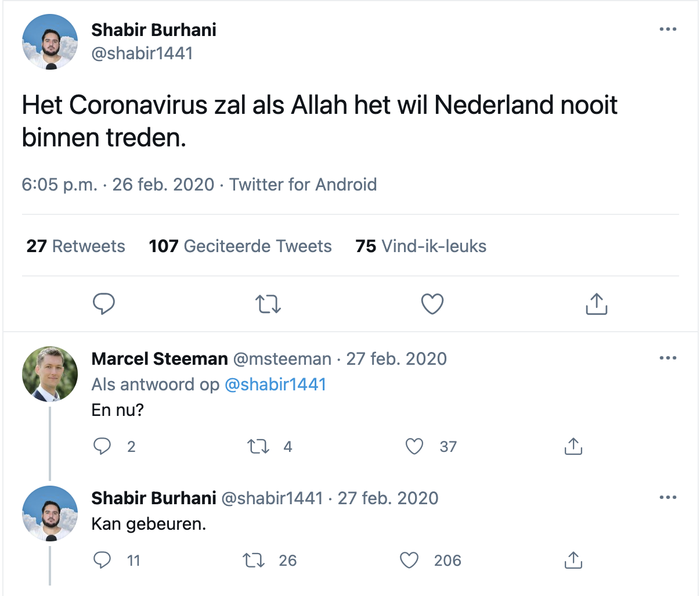The image size is (700, 596).
Task: Share the main tweet via share icon
Action: 596,304
